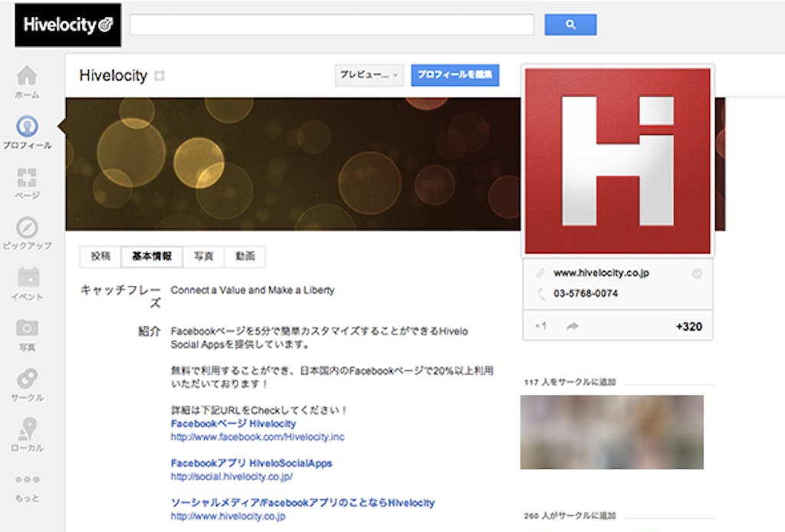This screenshot has height=532, width=785.
Task: Expand the More menu with three dots
Action: [27, 480]
